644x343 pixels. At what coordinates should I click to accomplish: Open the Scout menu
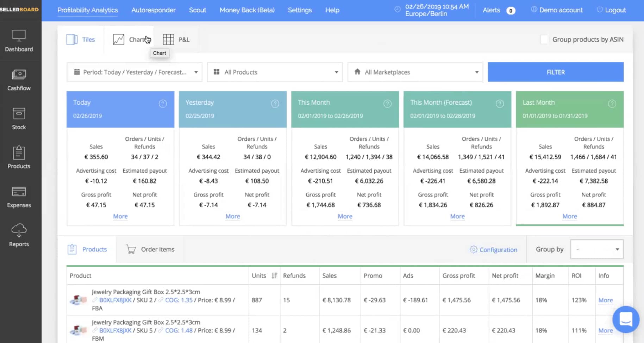coord(198,10)
